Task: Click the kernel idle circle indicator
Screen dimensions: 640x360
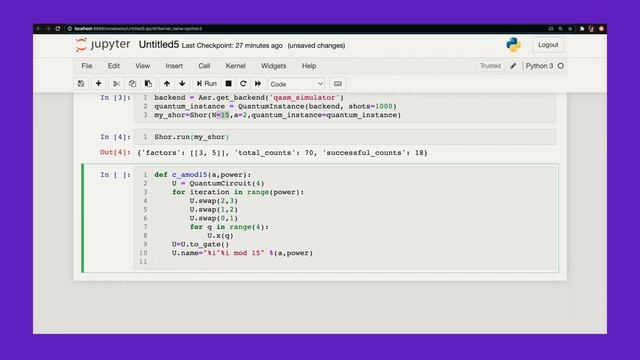Action: coord(561,66)
